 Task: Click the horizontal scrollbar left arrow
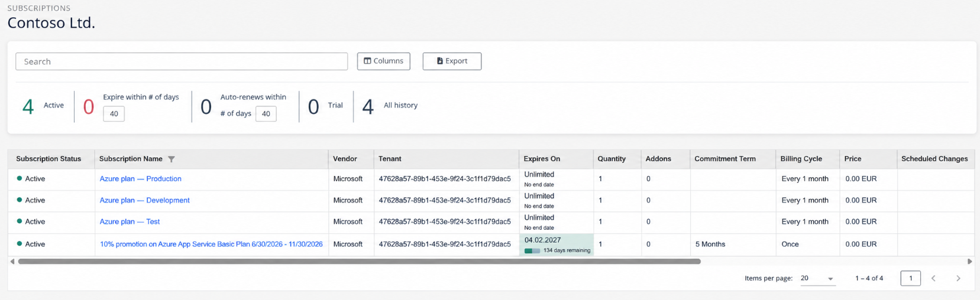(12, 261)
